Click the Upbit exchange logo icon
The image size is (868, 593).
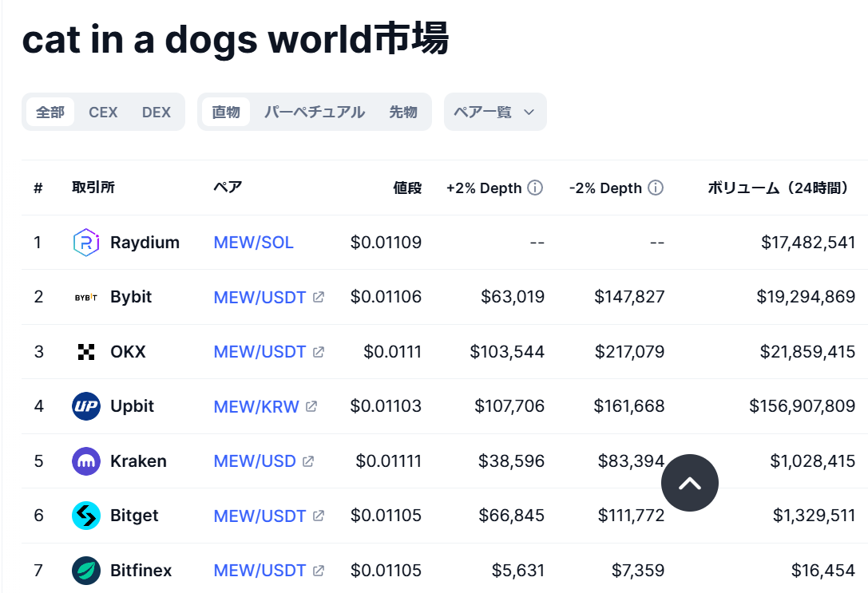[x=85, y=406]
